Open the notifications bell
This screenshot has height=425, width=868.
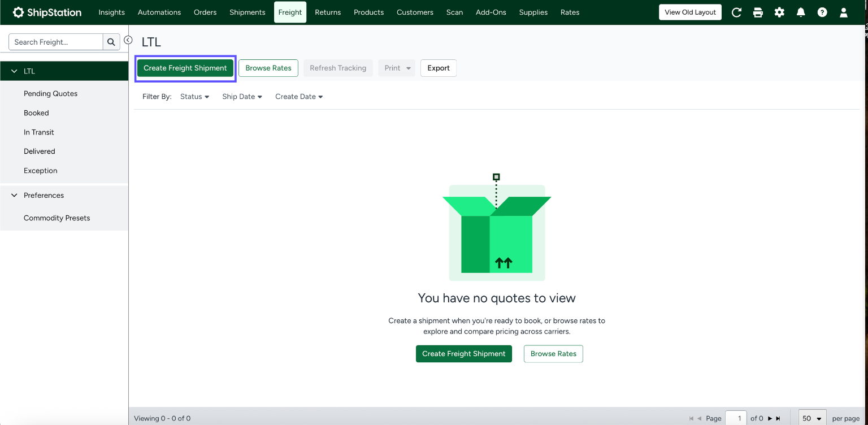(801, 12)
